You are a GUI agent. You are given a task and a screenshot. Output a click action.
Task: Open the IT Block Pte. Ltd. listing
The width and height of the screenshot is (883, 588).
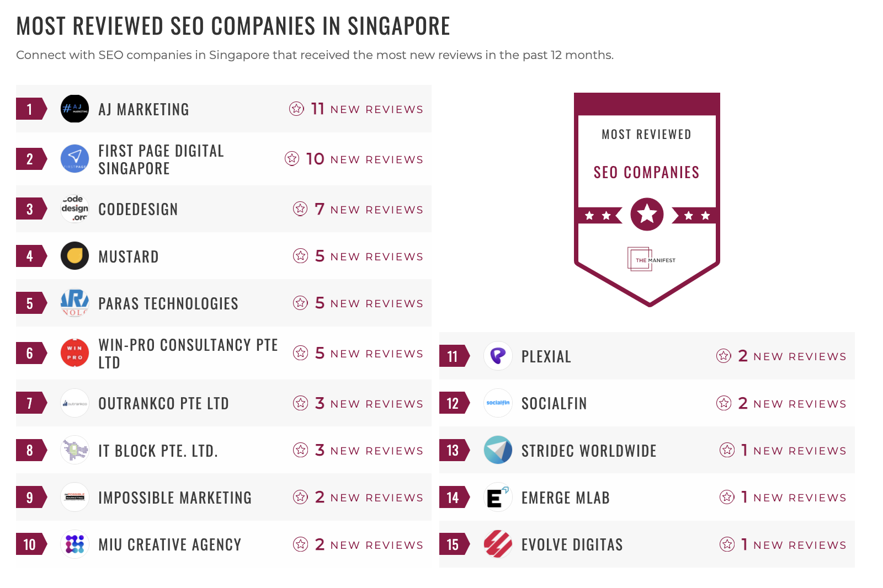158,451
